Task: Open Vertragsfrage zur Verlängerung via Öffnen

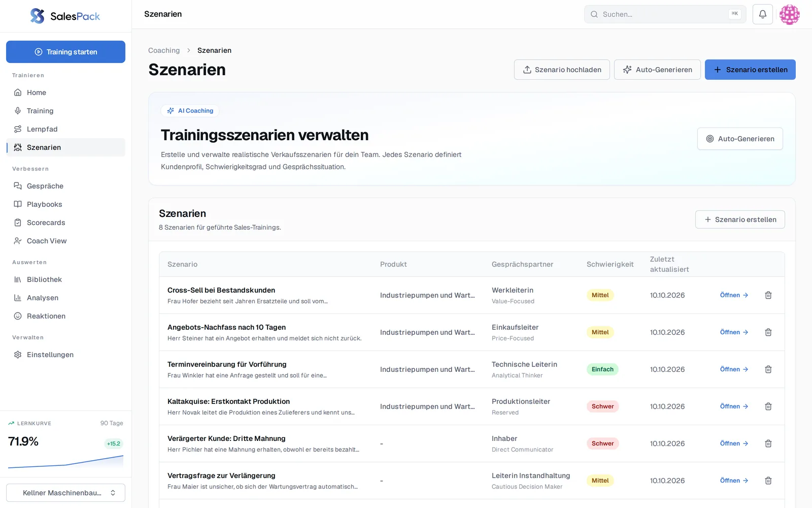Action: (734, 481)
